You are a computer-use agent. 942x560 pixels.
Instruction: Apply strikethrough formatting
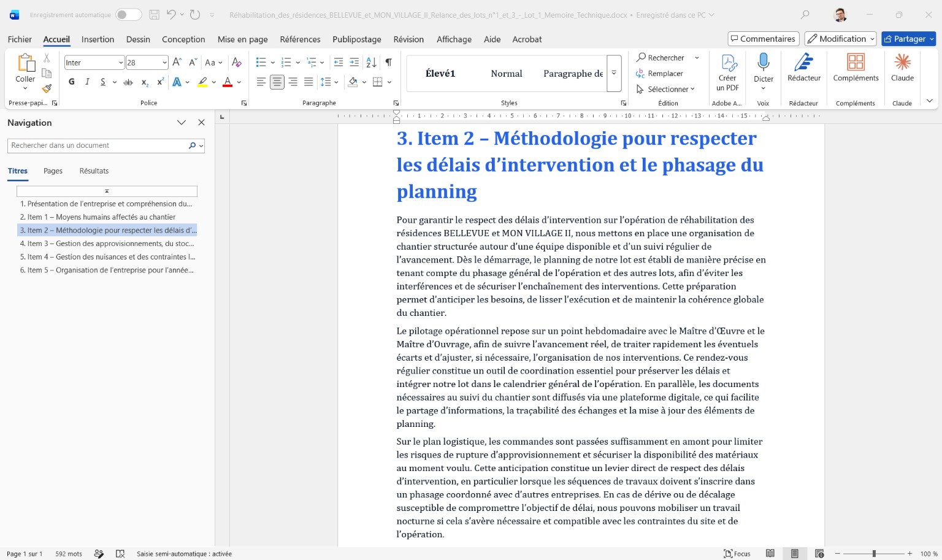pos(128,82)
